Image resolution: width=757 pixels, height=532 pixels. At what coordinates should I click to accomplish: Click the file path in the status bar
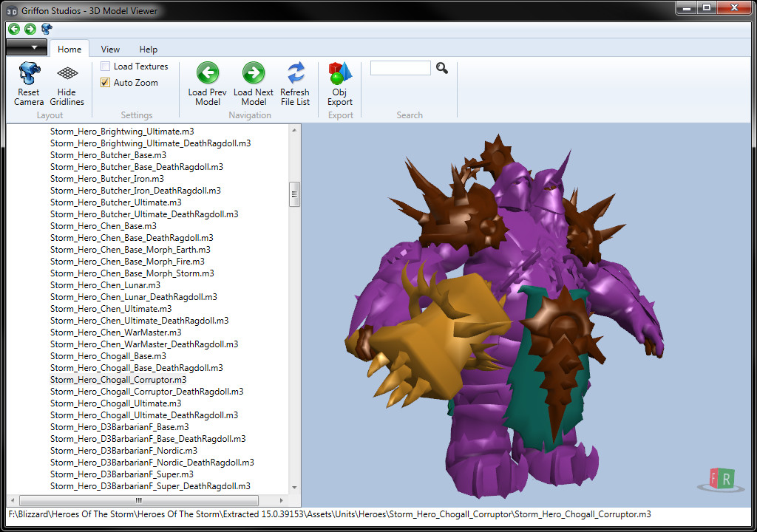click(x=330, y=514)
